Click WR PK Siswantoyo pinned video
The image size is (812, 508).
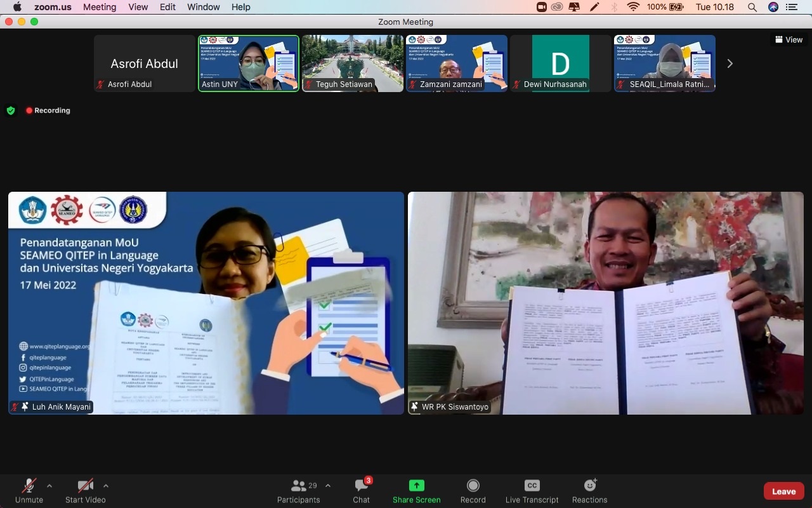(x=606, y=303)
